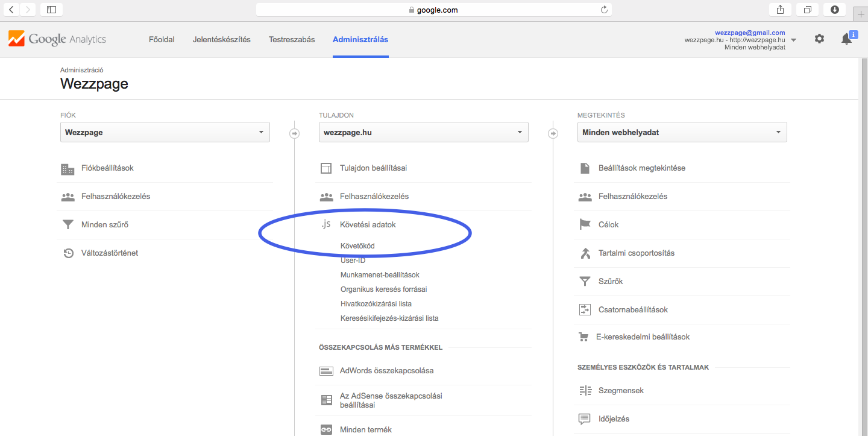This screenshot has width=868, height=436.
Task: Click Szűrők funnel icon in view column
Action: pos(585,282)
